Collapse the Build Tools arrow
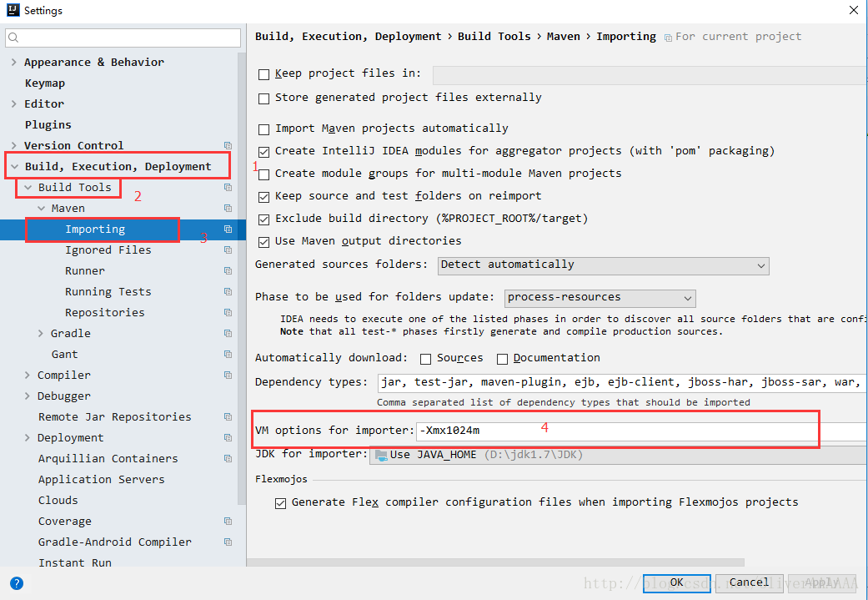 click(28, 187)
